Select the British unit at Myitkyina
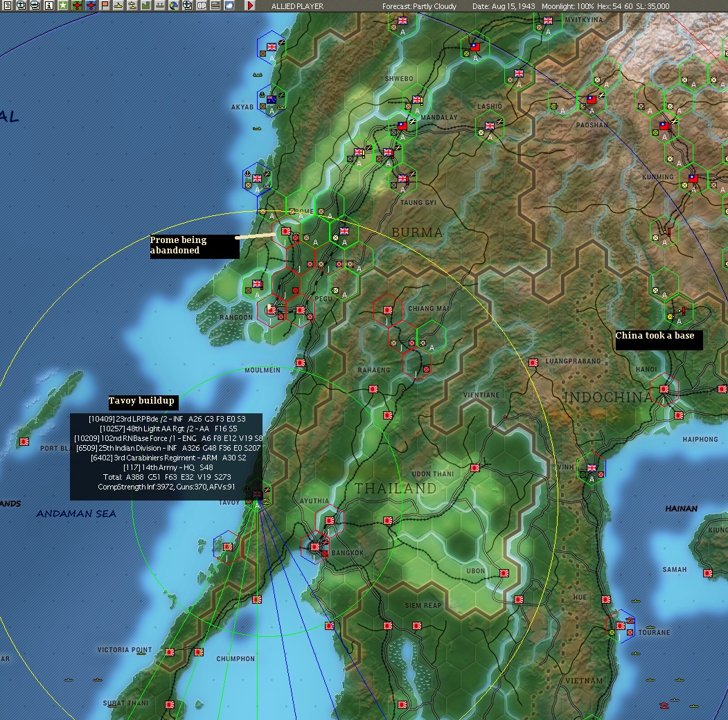Screen dimensions: 728x720 [x=548, y=21]
